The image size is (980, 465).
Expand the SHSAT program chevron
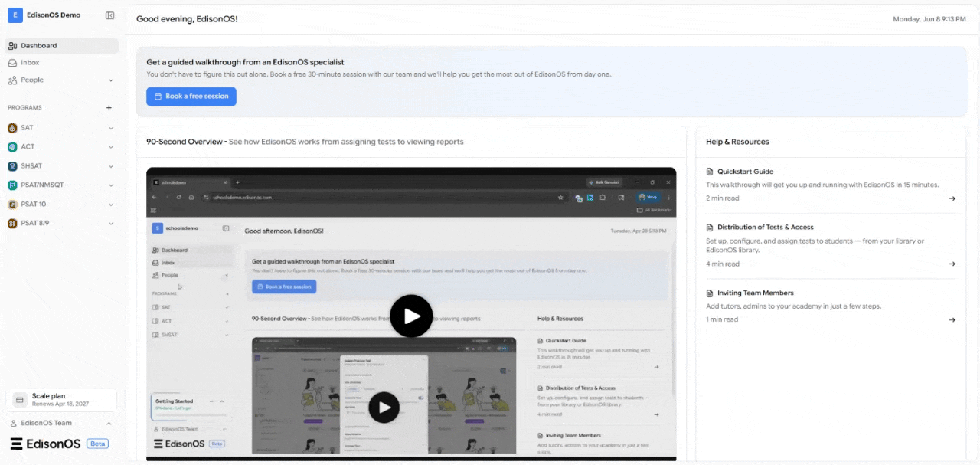pos(110,166)
